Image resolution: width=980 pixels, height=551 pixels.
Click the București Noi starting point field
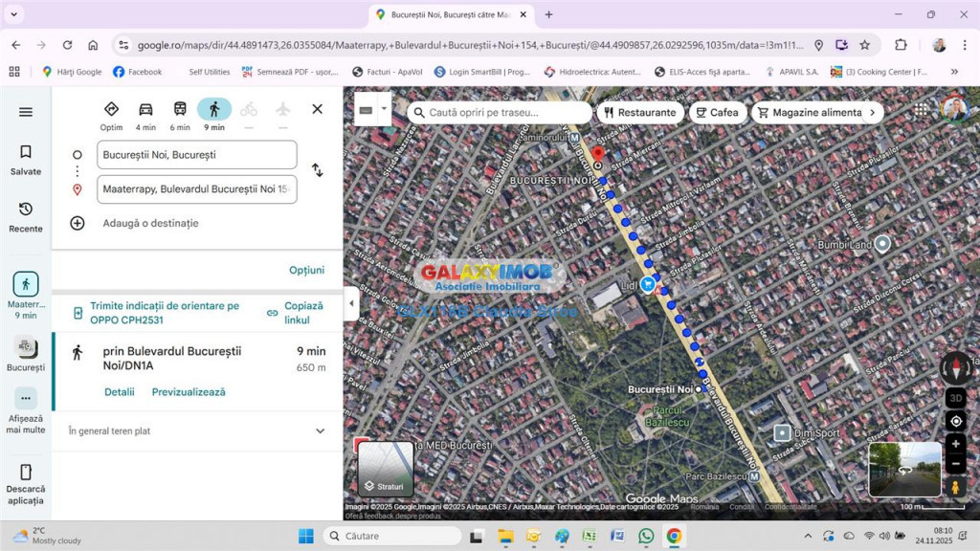(196, 155)
